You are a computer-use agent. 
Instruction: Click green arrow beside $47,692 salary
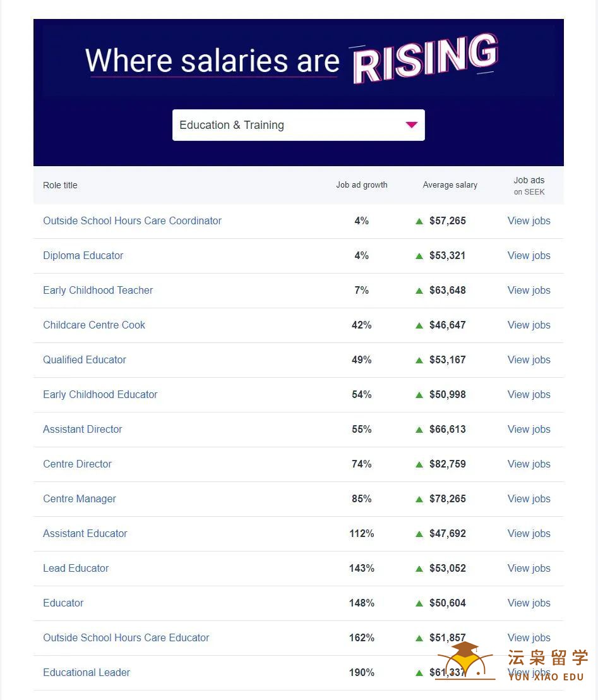coord(419,534)
